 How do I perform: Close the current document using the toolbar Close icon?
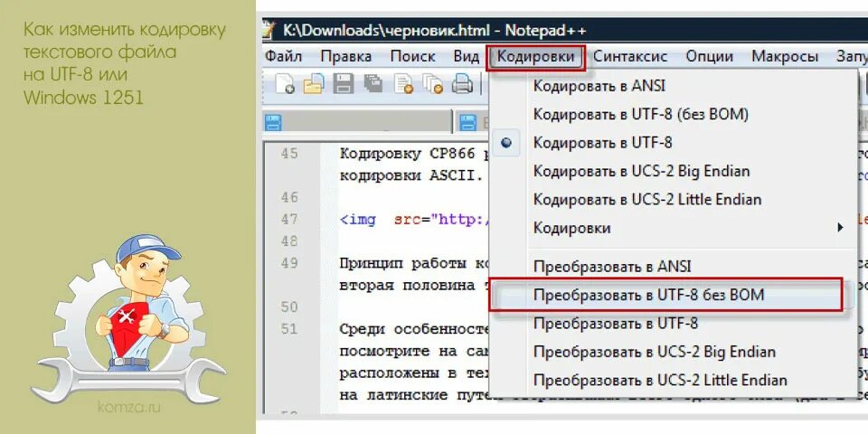403,84
